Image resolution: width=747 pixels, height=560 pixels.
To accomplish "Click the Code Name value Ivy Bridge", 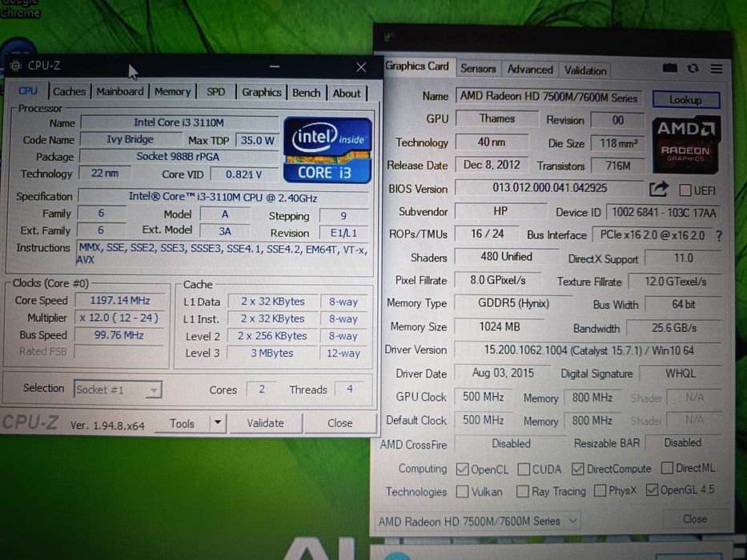I will [130, 139].
